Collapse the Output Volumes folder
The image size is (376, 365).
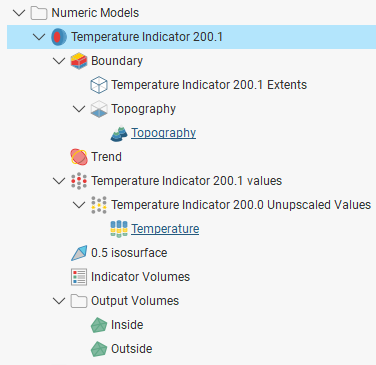coord(59,301)
